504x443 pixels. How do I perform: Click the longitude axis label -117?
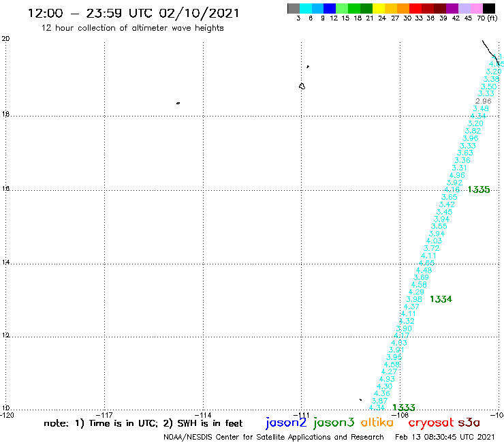[x=104, y=415]
